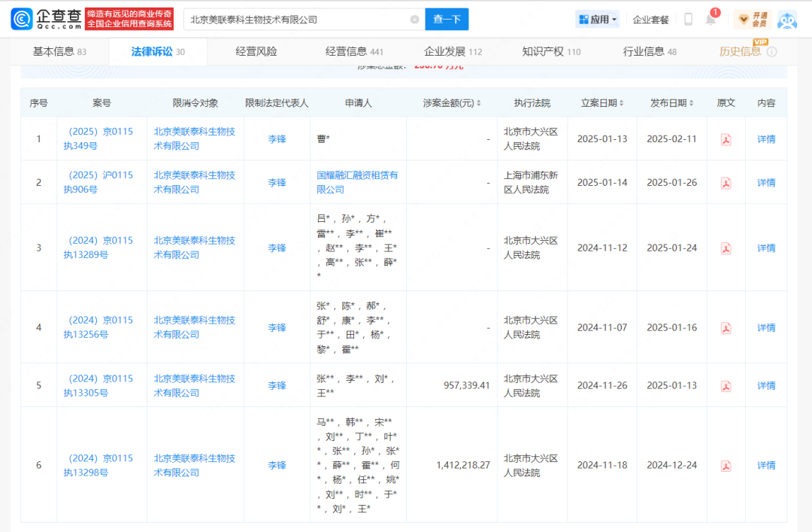The width and height of the screenshot is (812, 532).
Task: Open 详情 for row 4
Action: 766,327
